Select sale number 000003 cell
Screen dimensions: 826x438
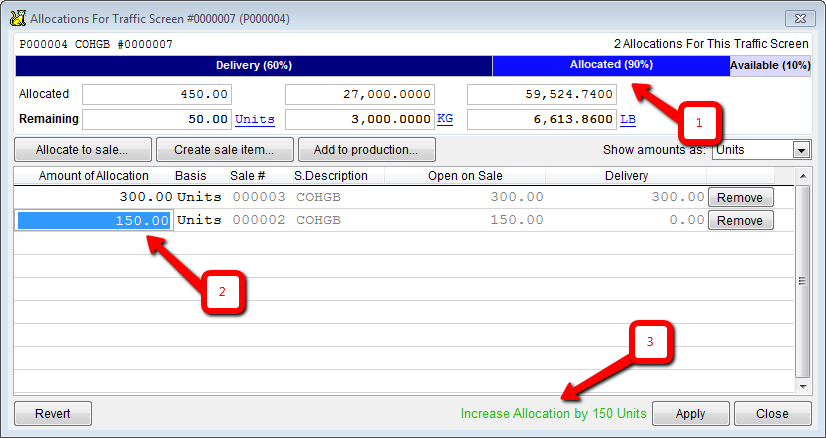(x=259, y=197)
